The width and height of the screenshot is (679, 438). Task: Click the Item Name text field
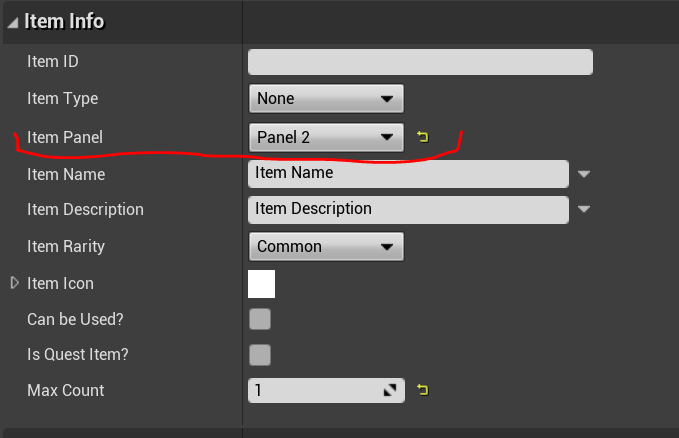[x=408, y=173]
